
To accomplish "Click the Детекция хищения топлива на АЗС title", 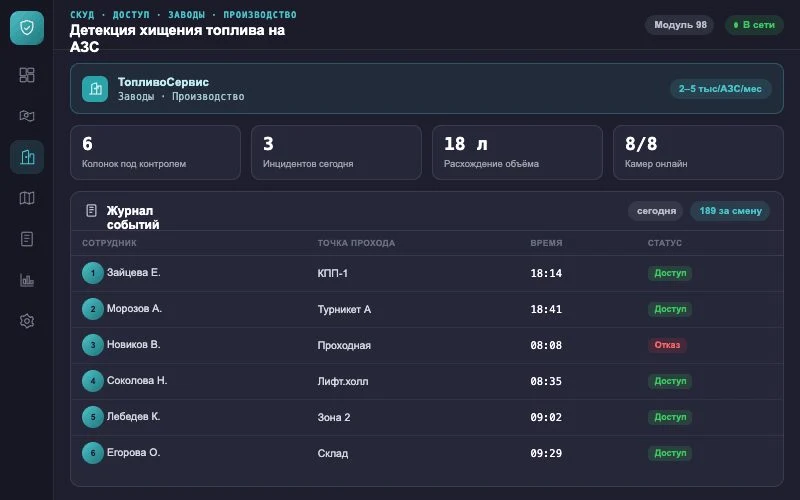I will pyautogui.click(x=177, y=38).
